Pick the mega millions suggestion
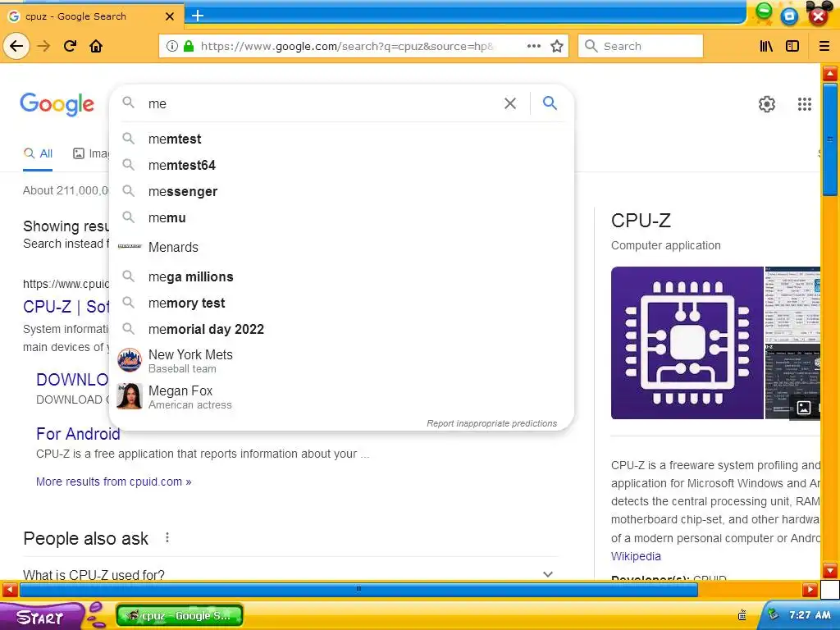Image resolution: width=840 pixels, height=630 pixels. coord(341,276)
